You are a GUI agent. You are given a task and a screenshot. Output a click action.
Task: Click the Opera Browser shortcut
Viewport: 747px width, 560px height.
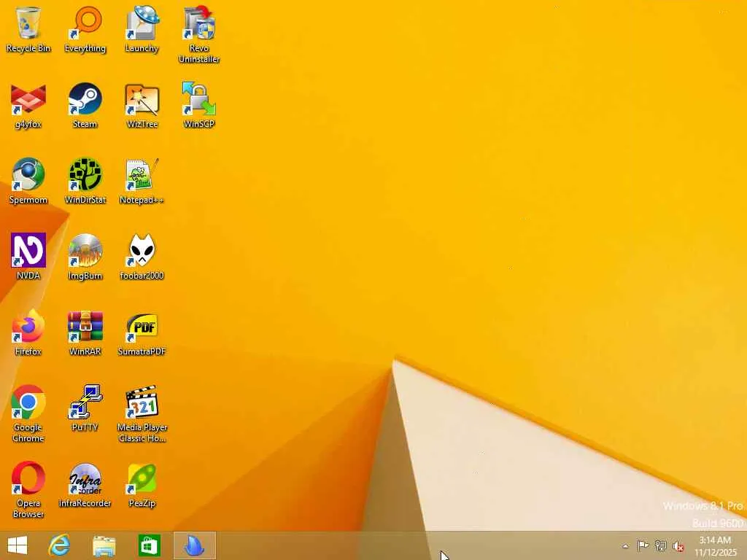click(x=28, y=489)
